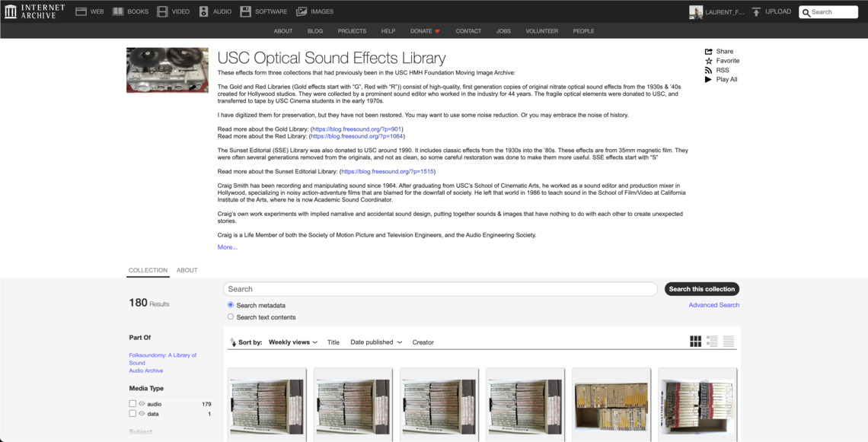
Task: Select Search text contents option
Action: (231, 317)
